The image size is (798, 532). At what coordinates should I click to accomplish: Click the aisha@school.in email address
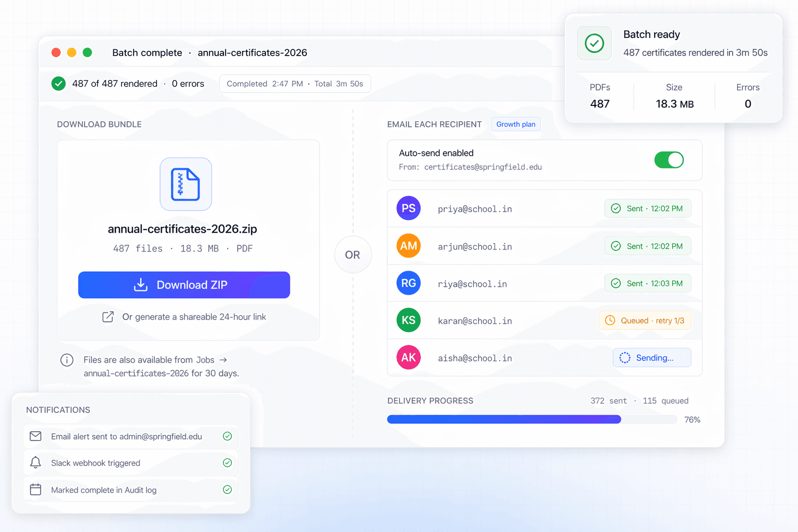[475, 358]
